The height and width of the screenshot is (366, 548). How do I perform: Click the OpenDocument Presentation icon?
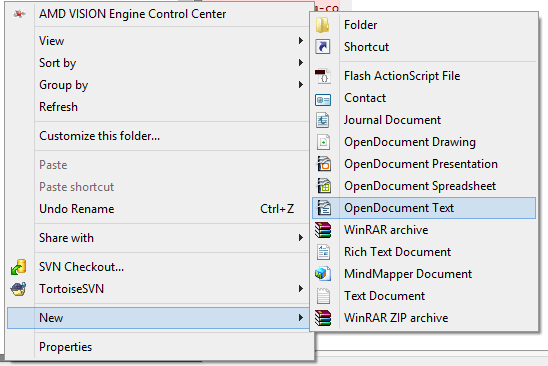324,164
